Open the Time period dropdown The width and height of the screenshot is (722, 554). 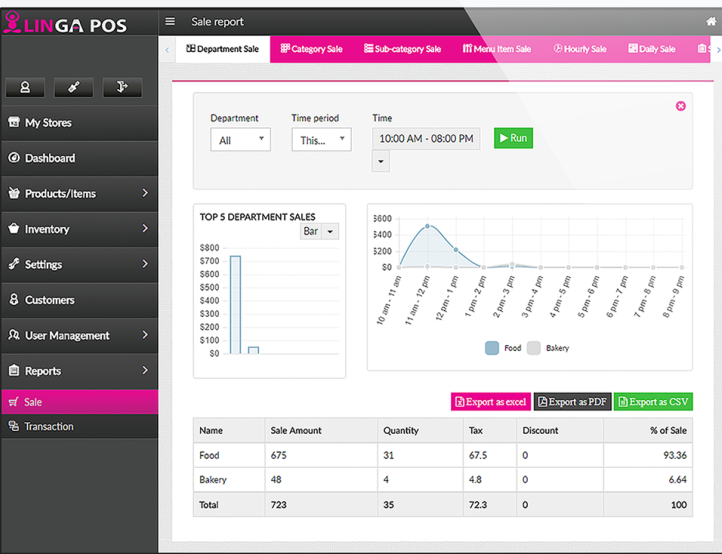(x=321, y=140)
